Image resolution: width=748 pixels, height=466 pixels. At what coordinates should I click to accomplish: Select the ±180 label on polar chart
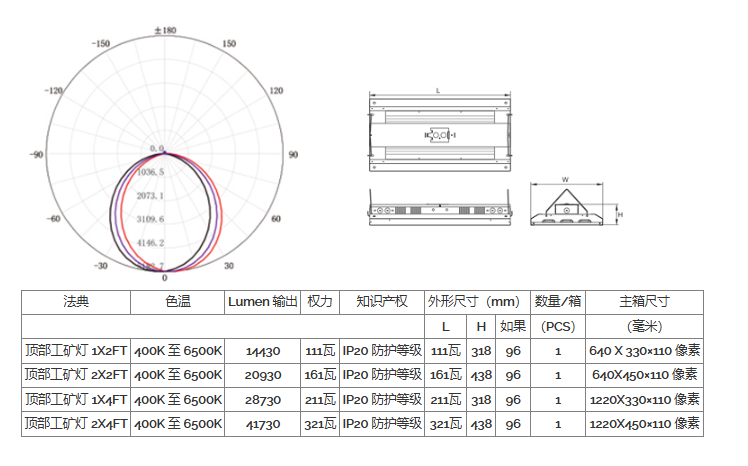click(165, 31)
